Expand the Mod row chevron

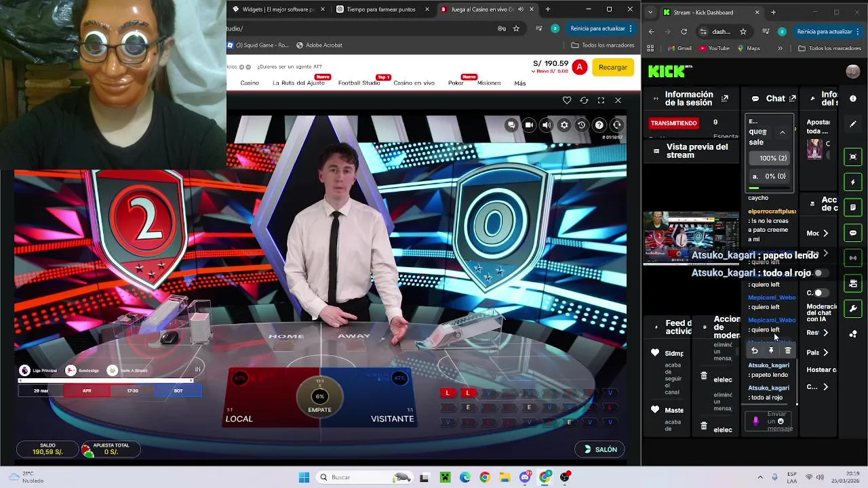tap(825, 233)
